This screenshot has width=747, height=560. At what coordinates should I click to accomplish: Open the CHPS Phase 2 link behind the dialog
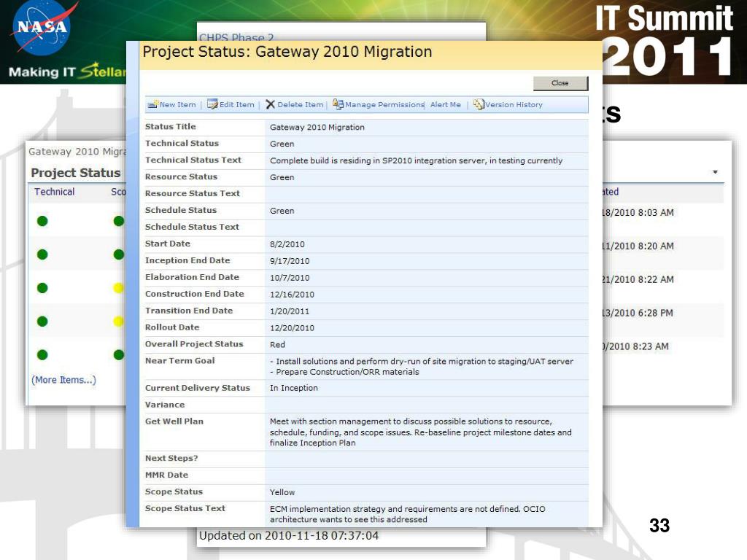click(x=236, y=36)
